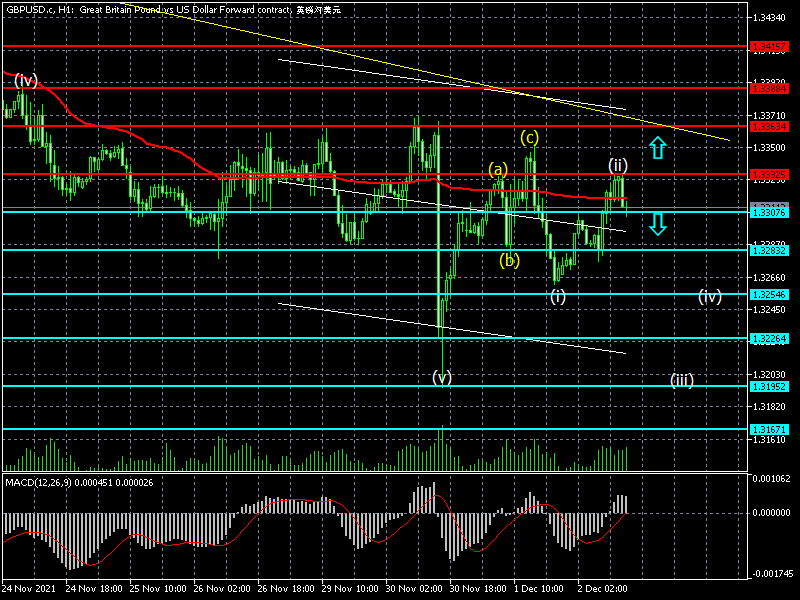Select the white (ii) wave label
Screen dimensions: 800x600
pos(618,165)
